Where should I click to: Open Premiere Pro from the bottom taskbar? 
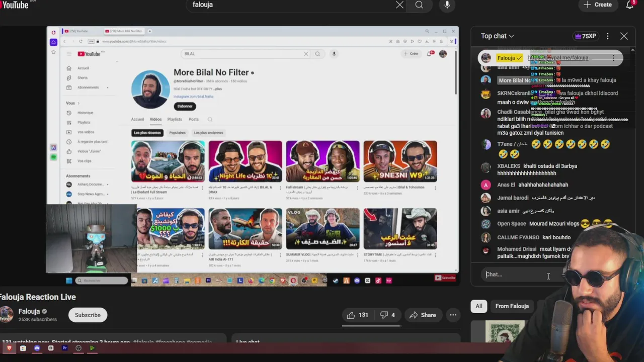(x=64, y=348)
